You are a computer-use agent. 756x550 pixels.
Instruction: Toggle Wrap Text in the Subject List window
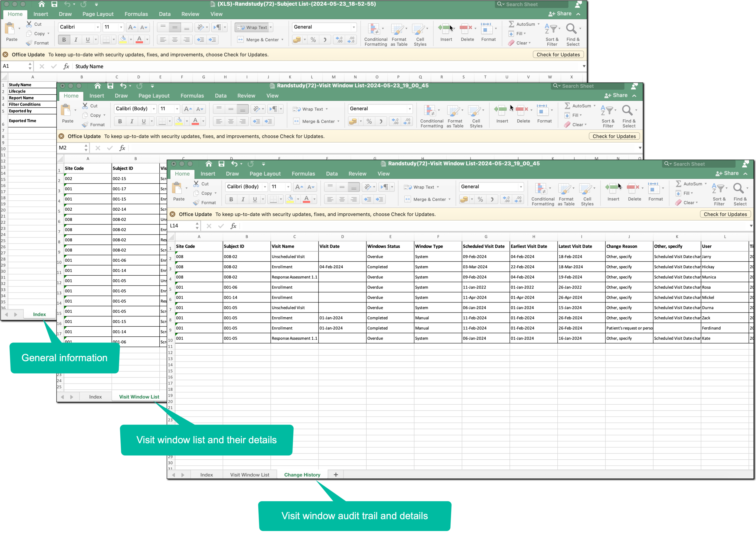[253, 27]
